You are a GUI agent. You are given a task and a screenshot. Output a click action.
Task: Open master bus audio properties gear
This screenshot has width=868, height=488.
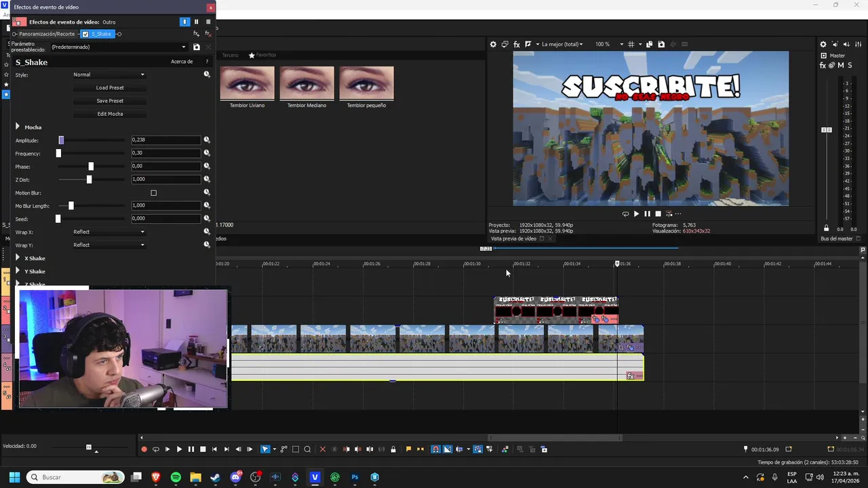pos(823,44)
